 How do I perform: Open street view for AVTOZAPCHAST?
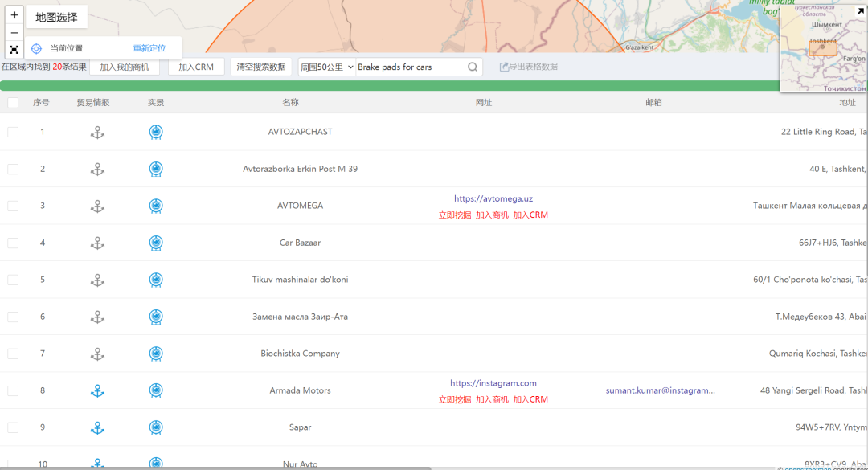click(x=156, y=133)
